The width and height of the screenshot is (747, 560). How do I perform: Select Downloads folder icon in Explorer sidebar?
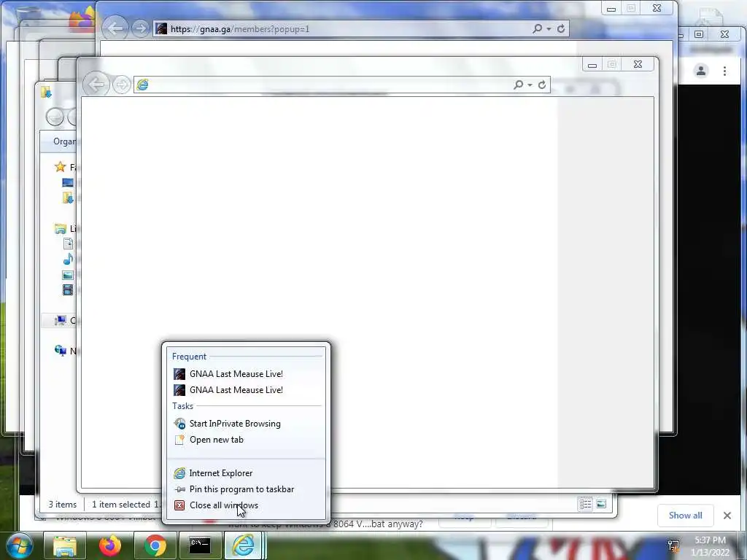coord(68,197)
